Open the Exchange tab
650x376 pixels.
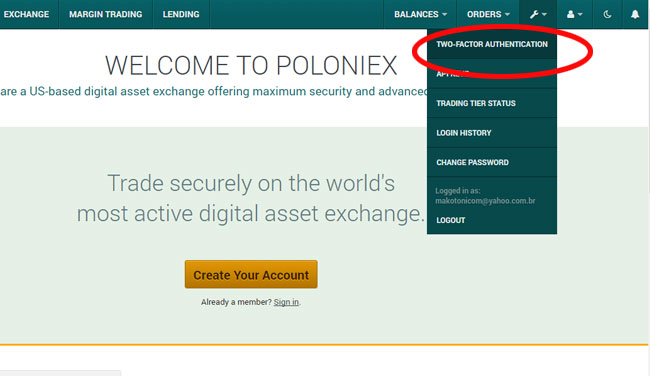point(27,15)
